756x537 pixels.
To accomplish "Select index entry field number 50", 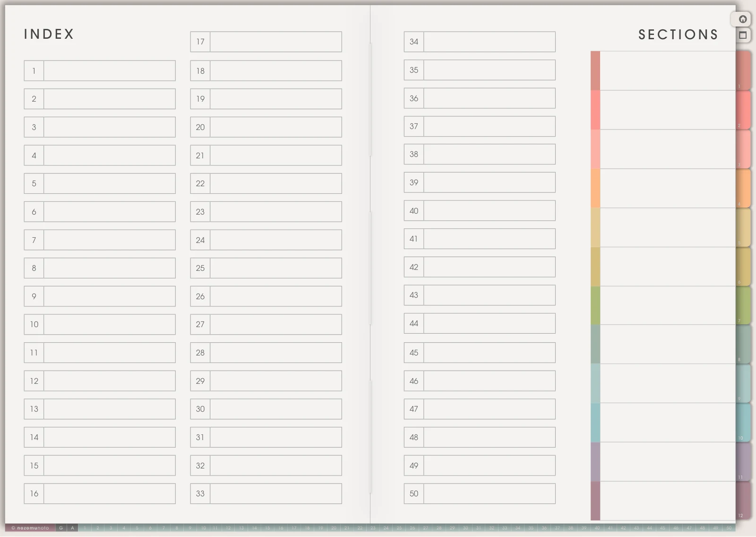I will pyautogui.click(x=490, y=494).
